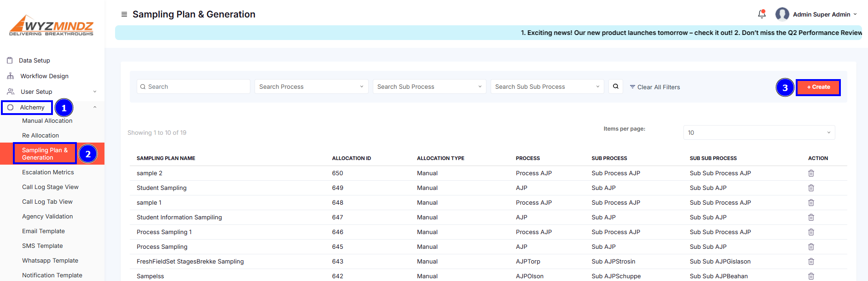Click the WyzMindz logo
This screenshot has height=281, width=868.
pos(52,25)
